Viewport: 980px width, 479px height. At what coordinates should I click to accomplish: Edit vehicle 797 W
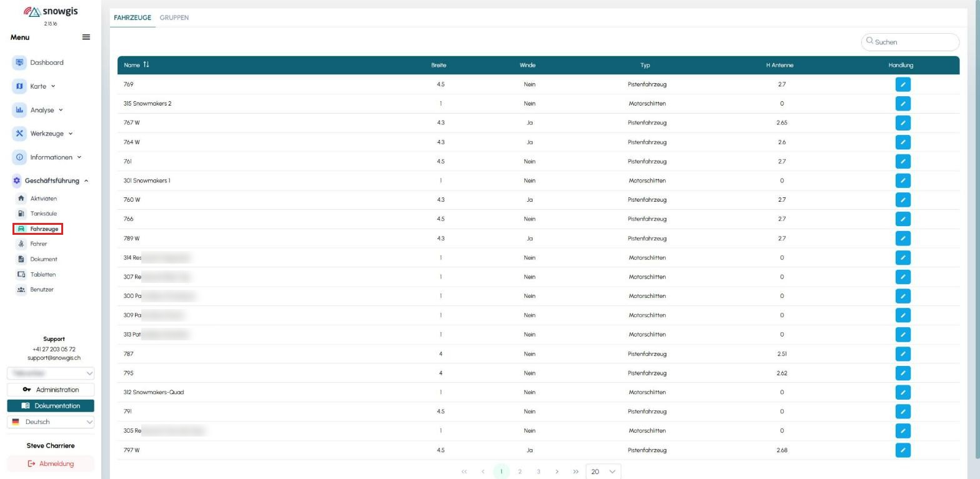point(902,450)
